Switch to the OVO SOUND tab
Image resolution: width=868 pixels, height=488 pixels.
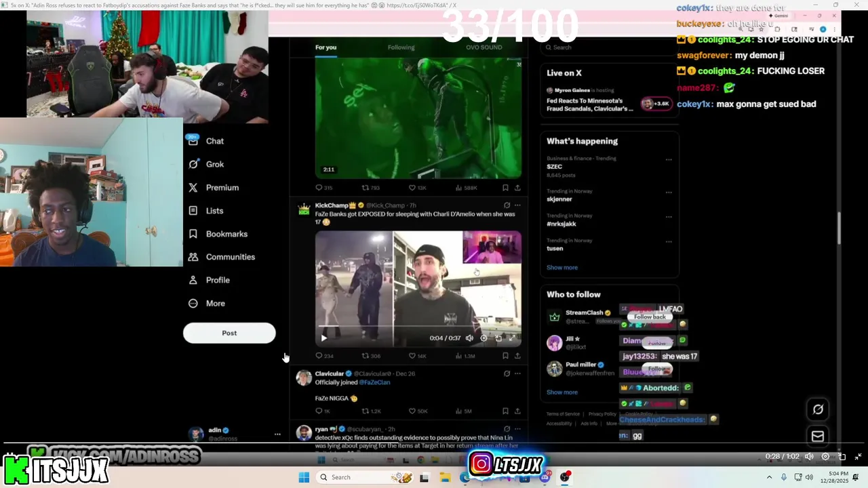tap(484, 47)
